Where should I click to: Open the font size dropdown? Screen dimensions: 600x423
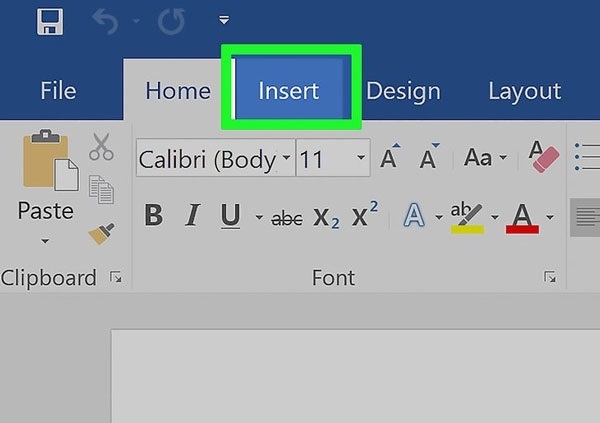(360, 159)
